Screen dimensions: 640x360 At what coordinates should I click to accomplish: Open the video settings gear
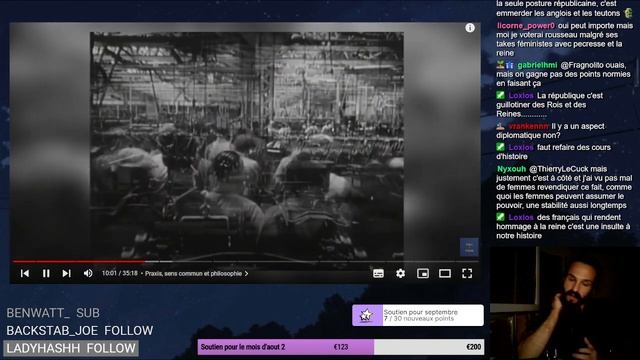pos(400,273)
